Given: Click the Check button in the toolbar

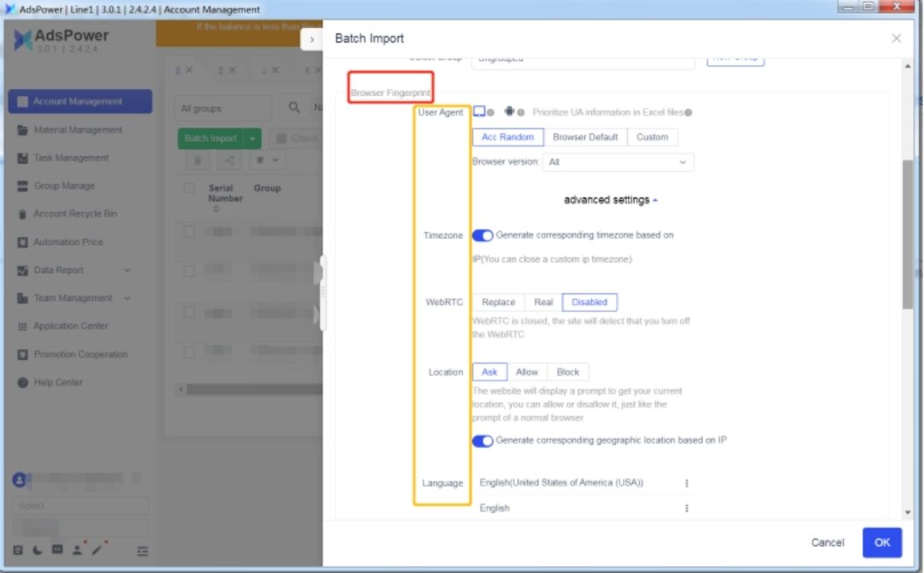Looking at the screenshot, I should 296,139.
